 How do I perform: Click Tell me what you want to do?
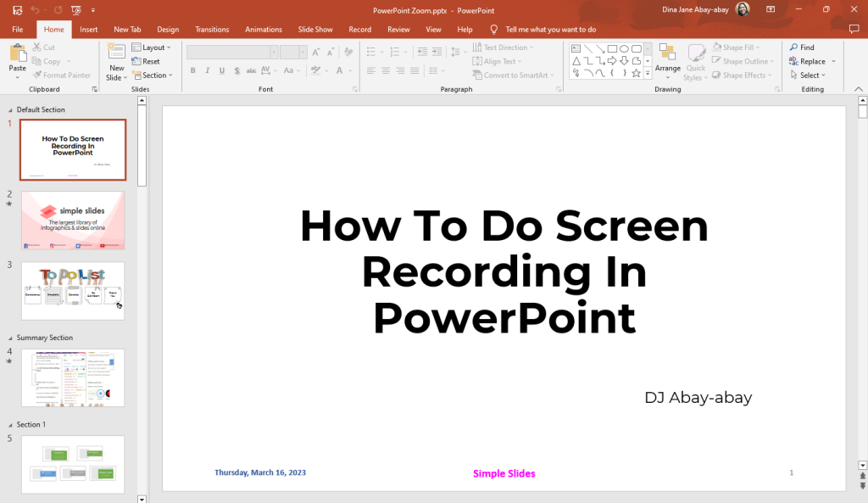[x=551, y=30]
